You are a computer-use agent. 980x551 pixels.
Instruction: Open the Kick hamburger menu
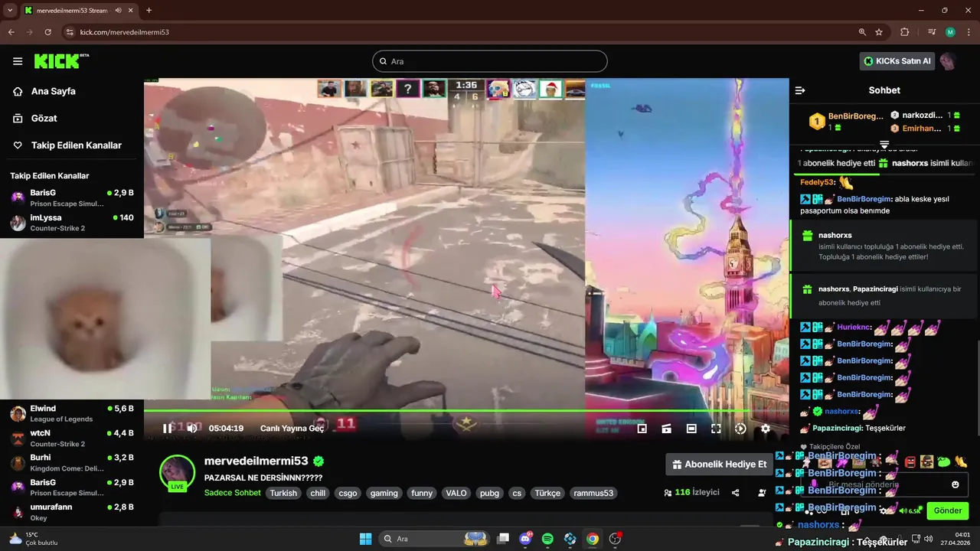point(18,61)
